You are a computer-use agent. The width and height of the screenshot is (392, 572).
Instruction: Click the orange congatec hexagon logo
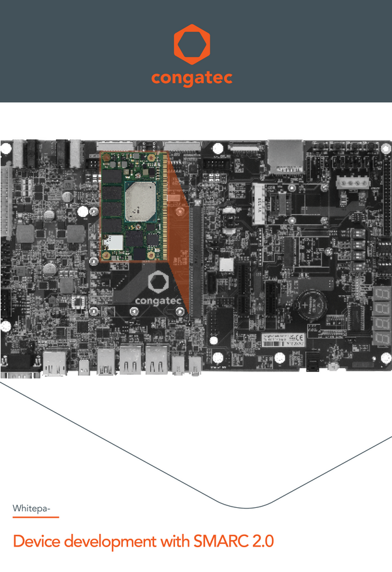click(x=192, y=44)
